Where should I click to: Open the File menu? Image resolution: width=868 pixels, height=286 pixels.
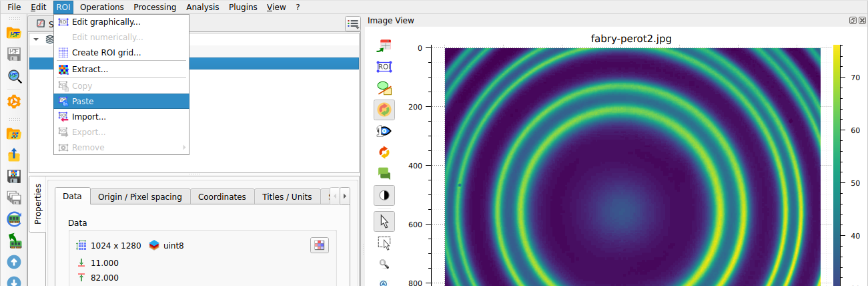pos(14,7)
